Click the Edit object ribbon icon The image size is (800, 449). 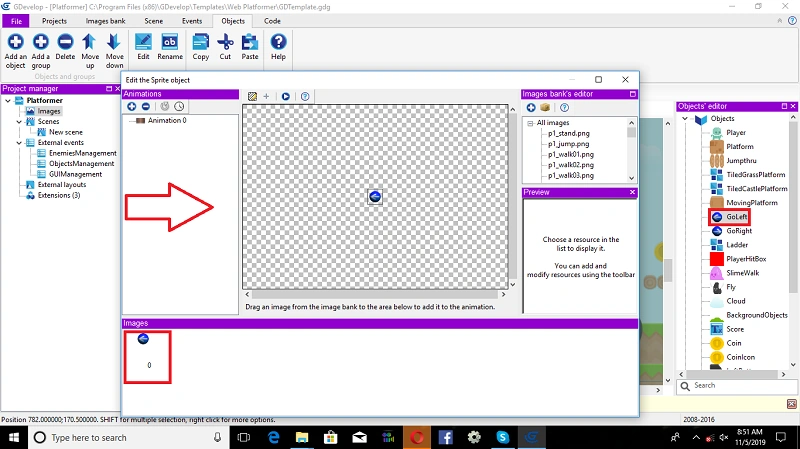tap(143, 42)
